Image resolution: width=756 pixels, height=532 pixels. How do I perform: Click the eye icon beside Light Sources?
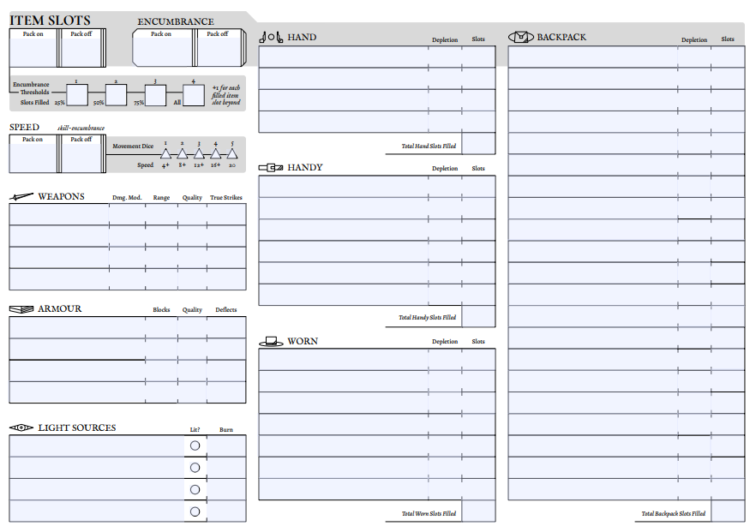[x=21, y=427]
